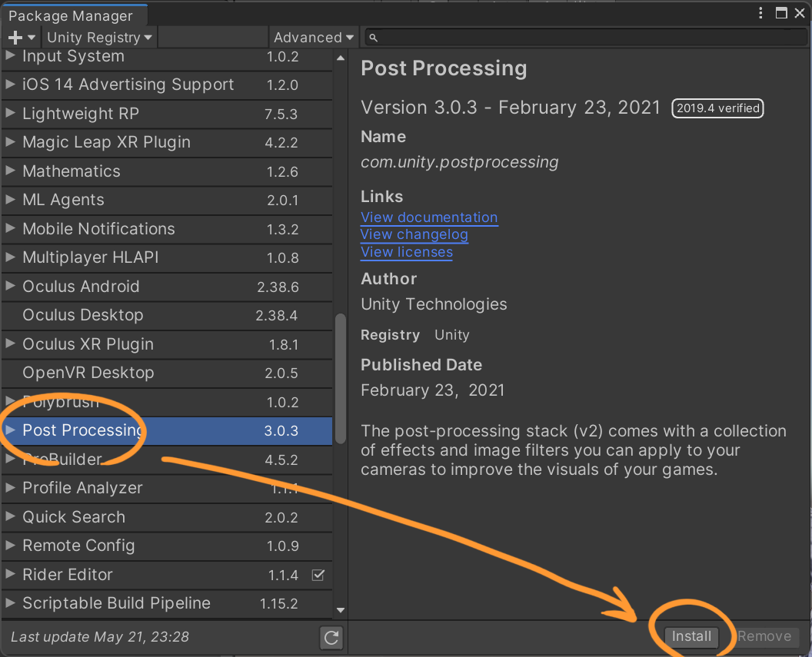The image size is (812, 657).
Task: Select the Mathematics package row
Action: point(167,171)
